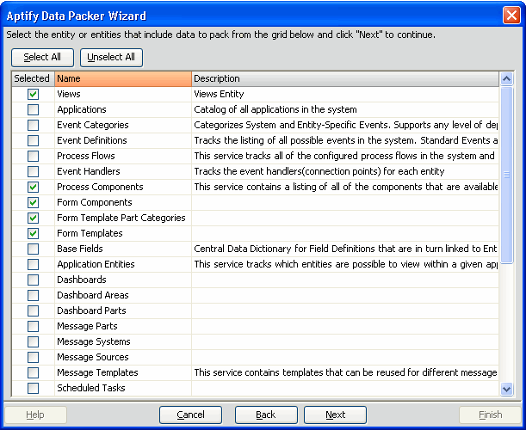Check the Dashboard Areas checkbox
The image size is (528, 443).
[33, 296]
